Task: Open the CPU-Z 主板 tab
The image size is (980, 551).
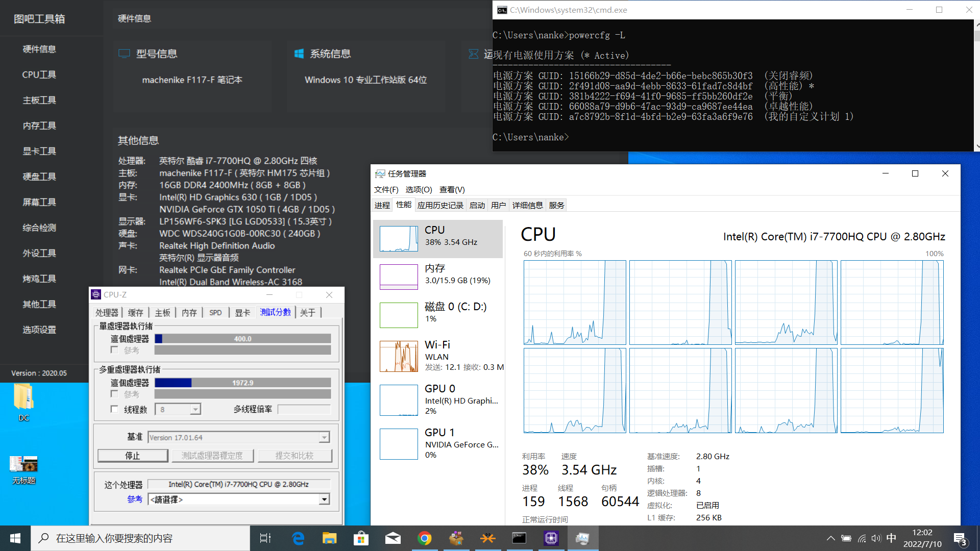Action: [x=162, y=312]
